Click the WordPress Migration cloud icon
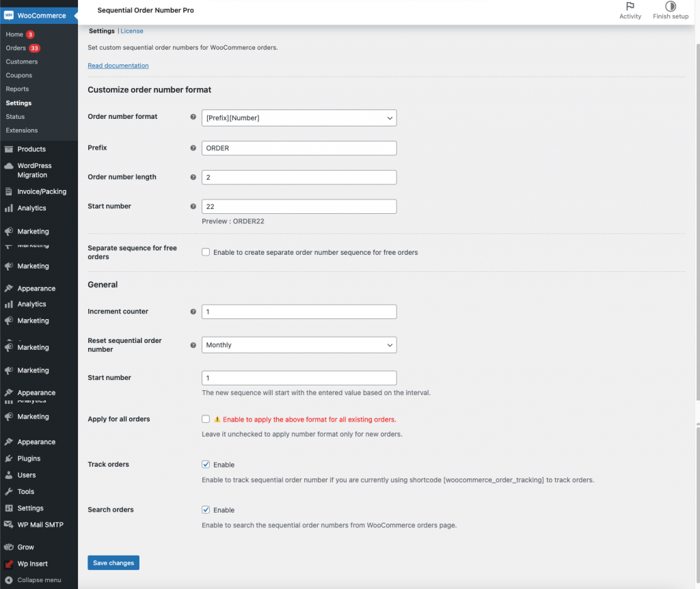This screenshot has height=589, width=700. tap(8, 166)
